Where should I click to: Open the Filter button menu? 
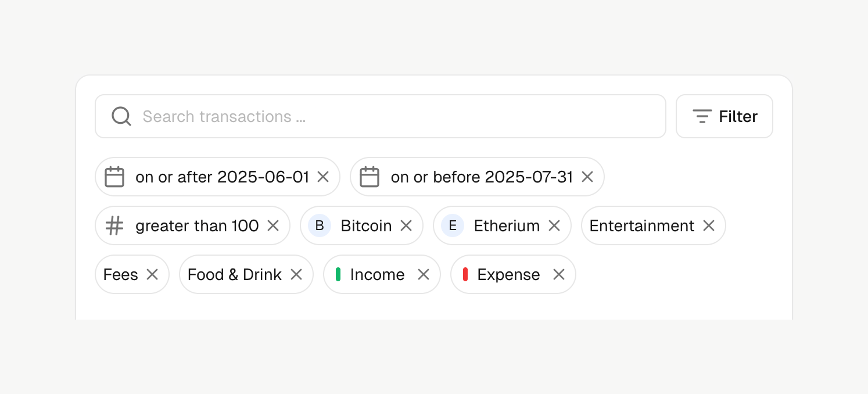click(x=724, y=116)
